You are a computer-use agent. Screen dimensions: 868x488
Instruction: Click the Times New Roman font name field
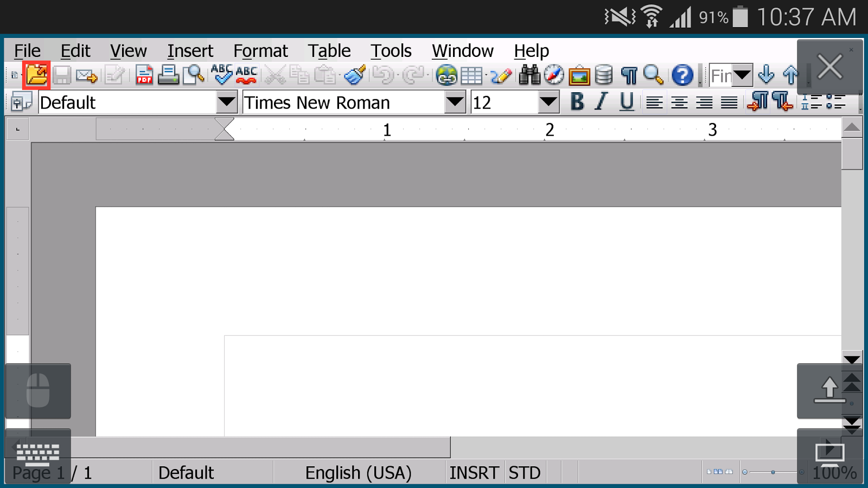coord(343,102)
